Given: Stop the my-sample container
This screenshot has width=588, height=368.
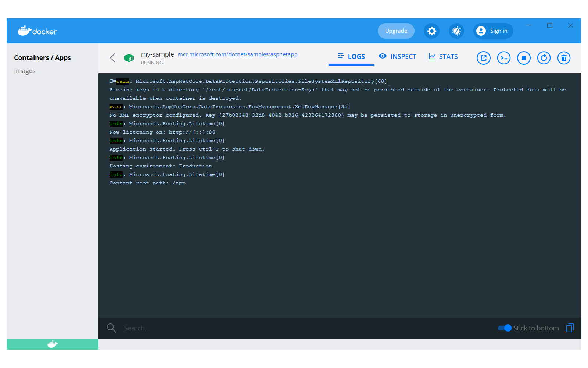Looking at the screenshot, I should 524,58.
